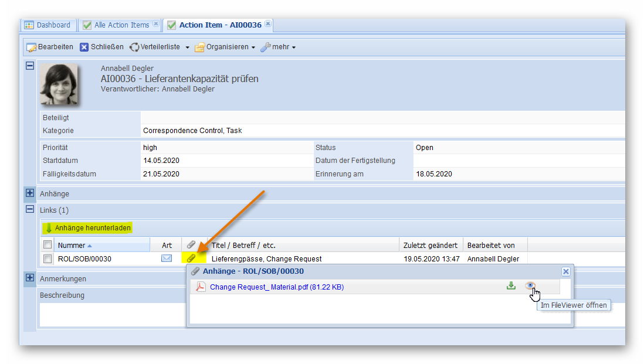The height and width of the screenshot is (364, 644).
Task: Expand the Anhänge section
Action: point(29,193)
